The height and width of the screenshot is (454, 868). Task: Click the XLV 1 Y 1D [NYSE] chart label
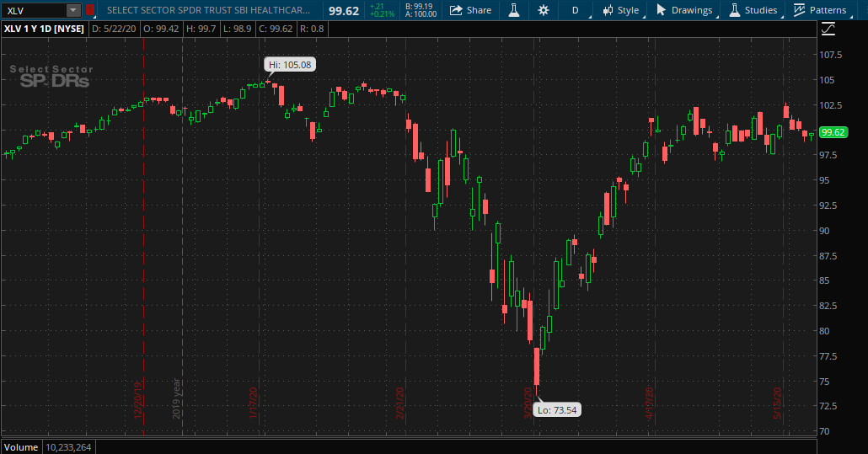45,29
